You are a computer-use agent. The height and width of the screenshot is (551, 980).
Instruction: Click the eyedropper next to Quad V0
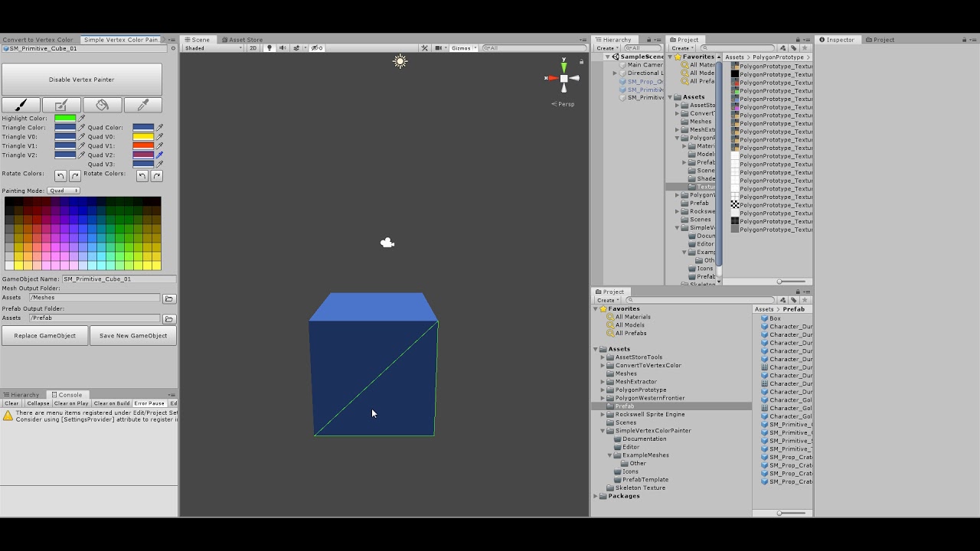160,137
